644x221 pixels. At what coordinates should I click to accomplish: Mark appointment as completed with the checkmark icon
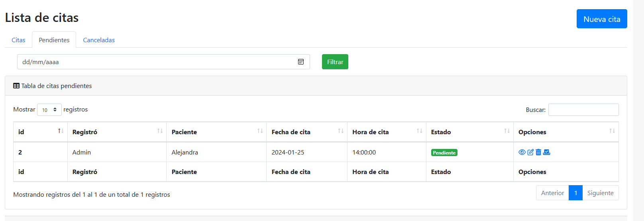(x=547, y=152)
